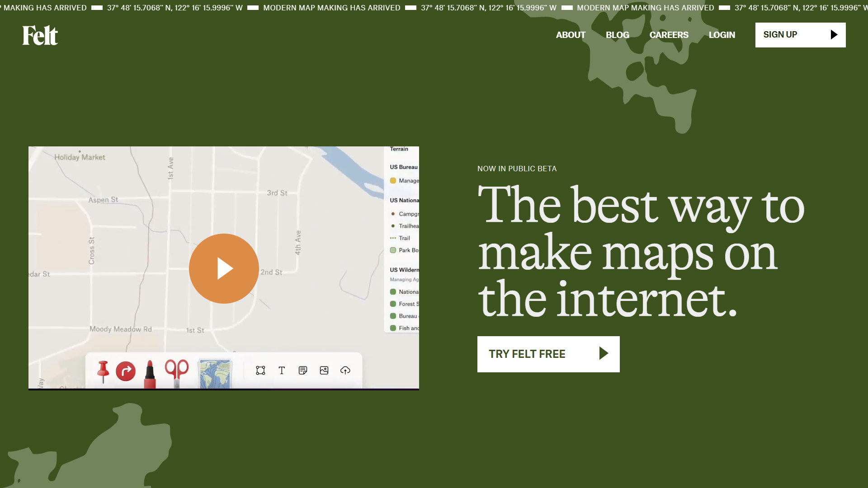Go to the Blog page
Viewport: 868px width, 488px height.
click(618, 35)
